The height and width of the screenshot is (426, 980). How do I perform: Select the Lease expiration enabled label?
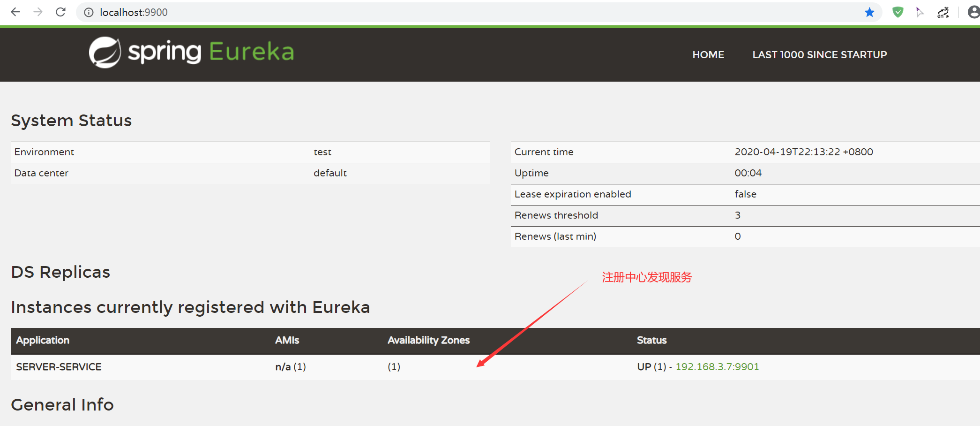[573, 194]
